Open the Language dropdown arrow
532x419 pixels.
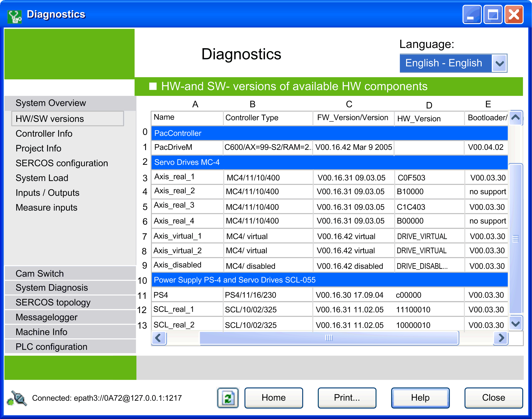(x=499, y=63)
